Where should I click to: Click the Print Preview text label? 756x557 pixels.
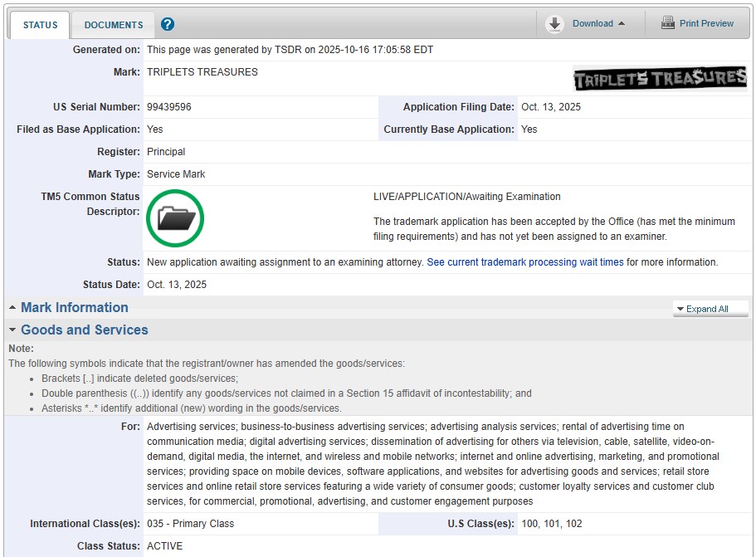pos(706,23)
